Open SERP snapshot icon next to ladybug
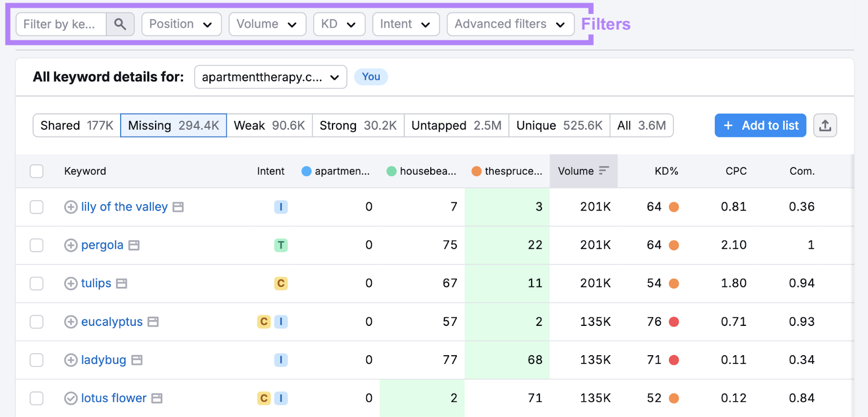Image resolution: width=868 pixels, height=417 pixels. click(x=137, y=360)
